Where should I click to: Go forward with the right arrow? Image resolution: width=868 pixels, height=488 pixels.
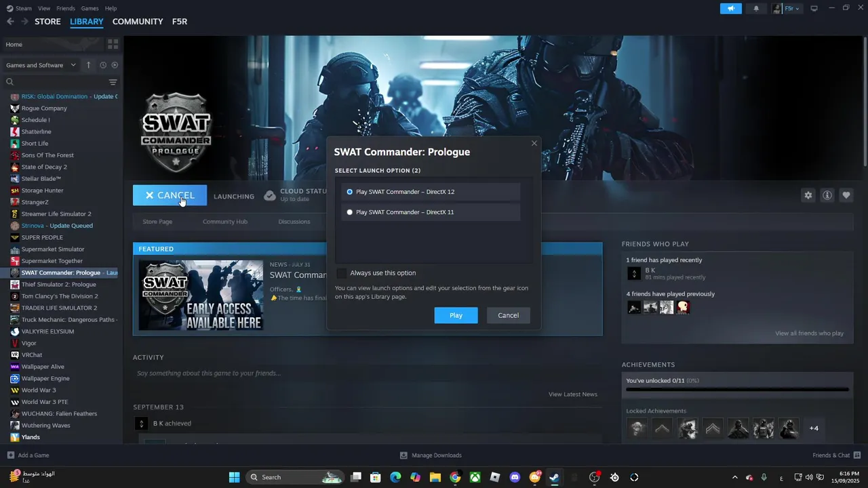tap(24, 22)
